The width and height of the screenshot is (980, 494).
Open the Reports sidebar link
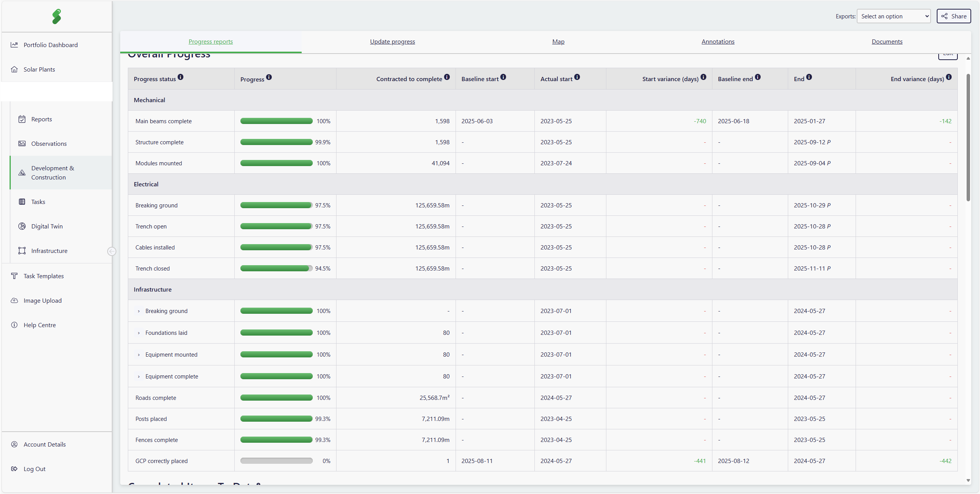41,119
